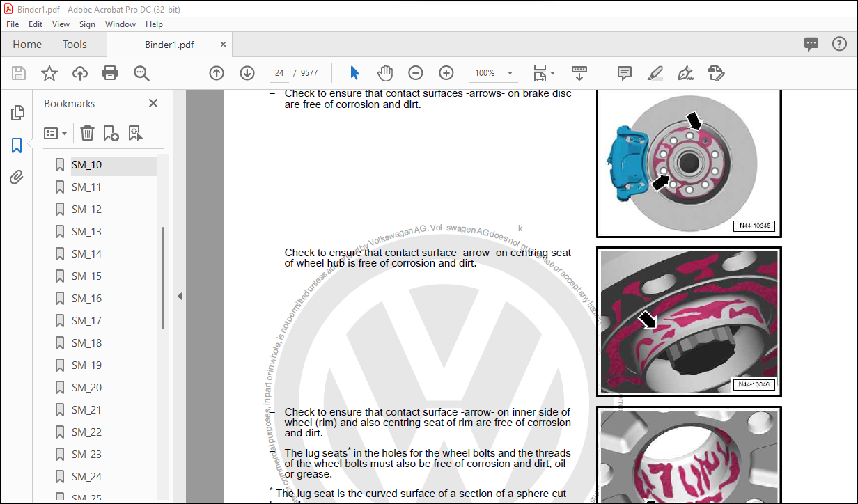Open the Help menu
The width and height of the screenshot is (858, 504).
[154, 24]
